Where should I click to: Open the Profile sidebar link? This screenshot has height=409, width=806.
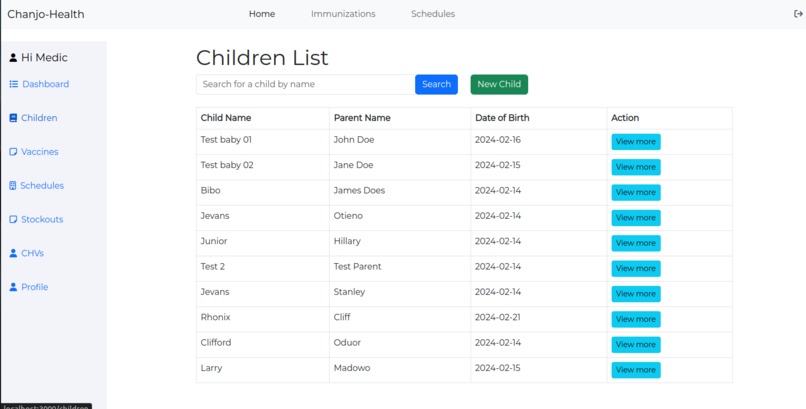coord(34,287)
